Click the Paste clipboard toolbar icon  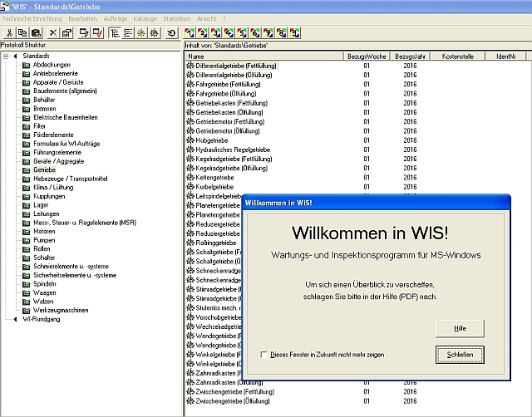click(36, 33)
